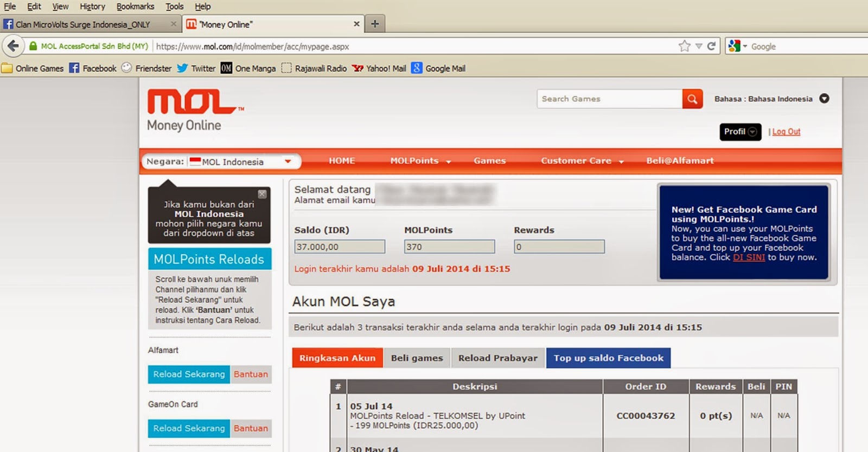
Task: Click the MOLPoints Reloads panel header
Action: pos(209,259)
